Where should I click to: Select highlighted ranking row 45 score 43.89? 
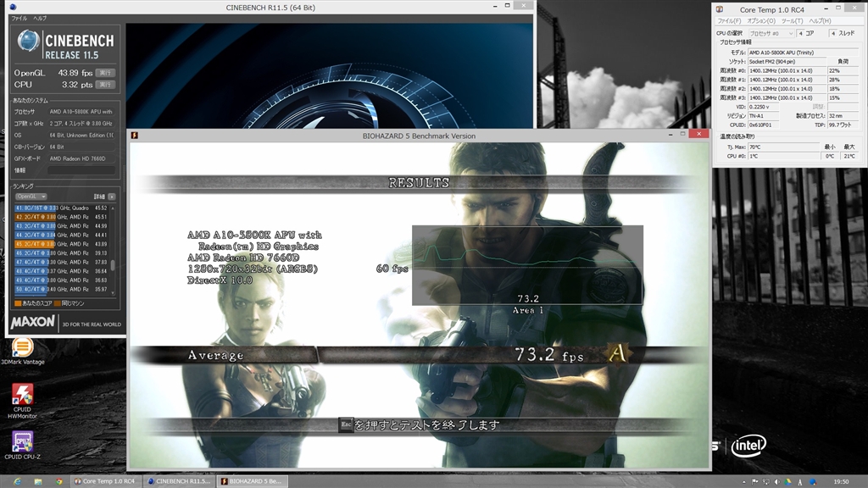pyautogui.click(x=61, y=244)
